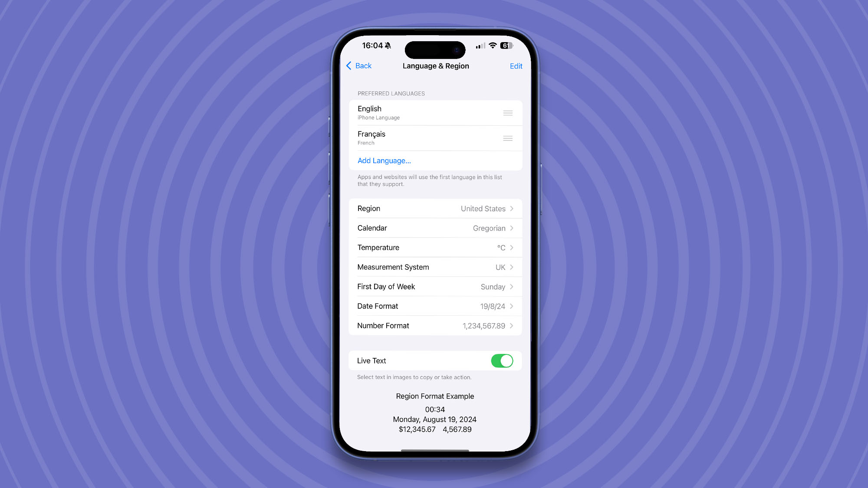This screenshot has height=488, width=868.
Task: Select the Measurement System setting
Action: click(x=434, y=267)
